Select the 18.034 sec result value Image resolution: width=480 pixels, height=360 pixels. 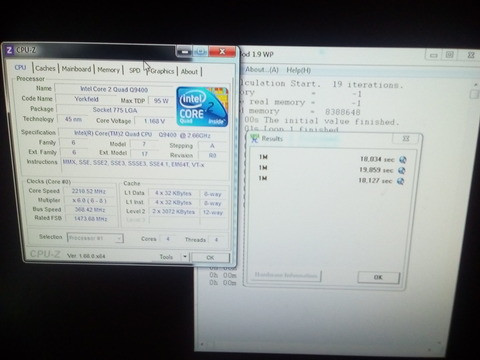click(x=377, y=159)
